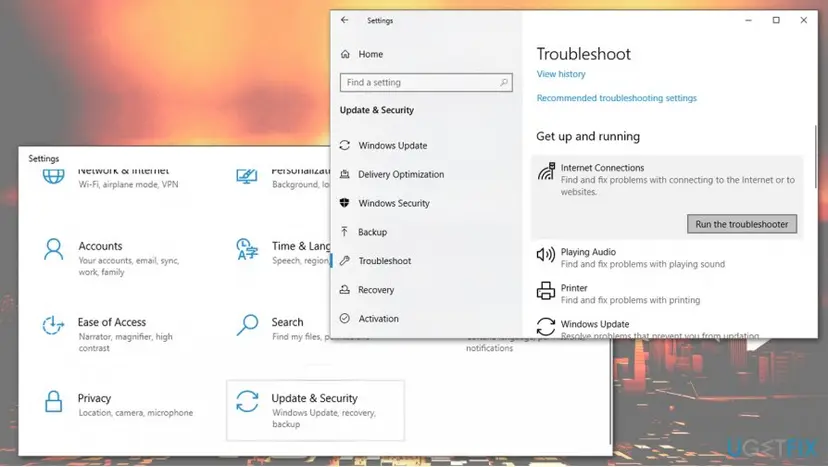Click the Internet Connections Wi-Fi icon
This screenshot has height=467, width=828.
pyautogui.click(x=546, y=171)
